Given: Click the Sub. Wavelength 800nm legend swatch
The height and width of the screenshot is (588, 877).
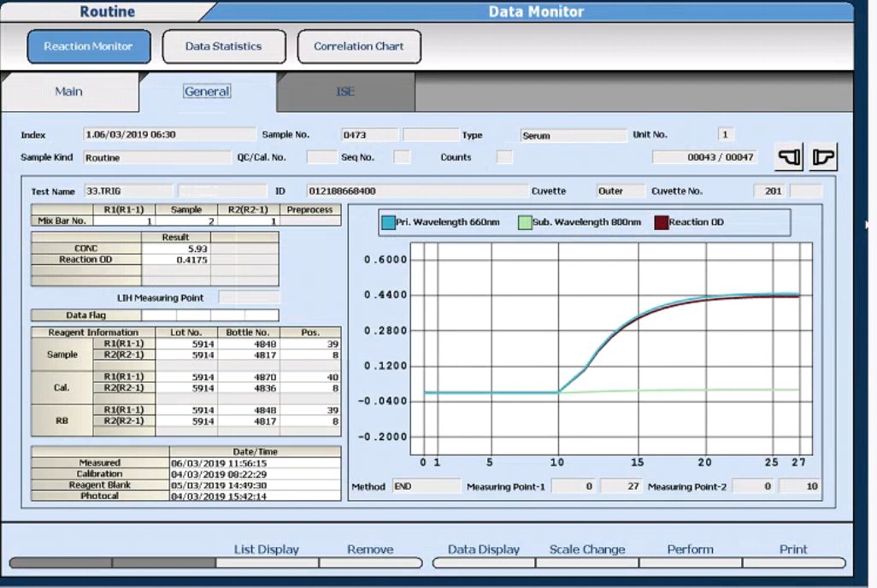Looking at the screenshot, I should coord(525,222).
